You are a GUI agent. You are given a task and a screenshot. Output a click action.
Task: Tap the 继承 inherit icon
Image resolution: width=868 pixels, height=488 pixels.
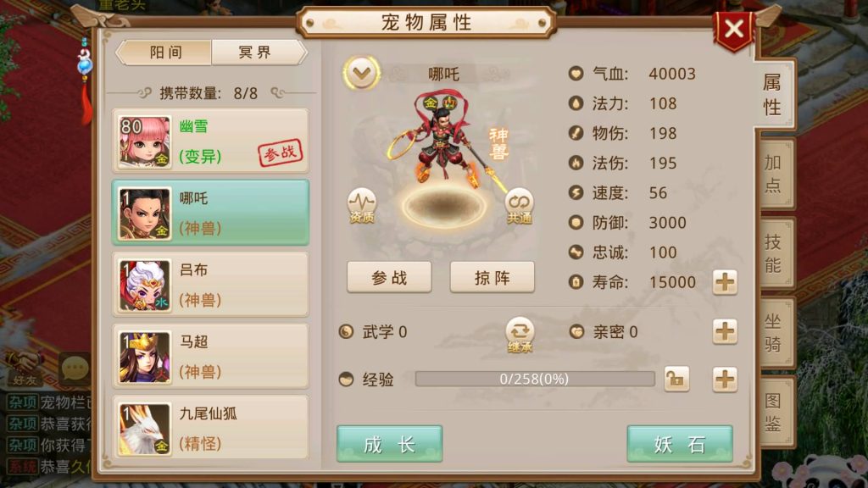tap(520, 335)
